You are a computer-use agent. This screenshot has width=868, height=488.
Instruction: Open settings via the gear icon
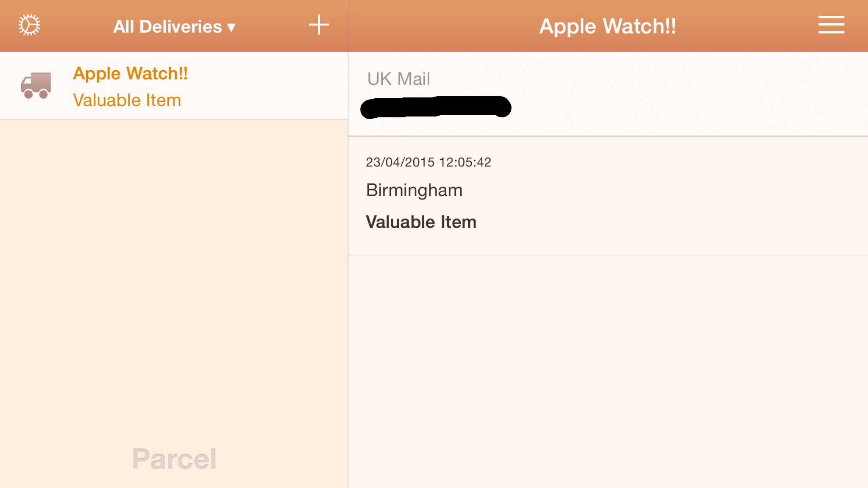click(x=29, y=25)
